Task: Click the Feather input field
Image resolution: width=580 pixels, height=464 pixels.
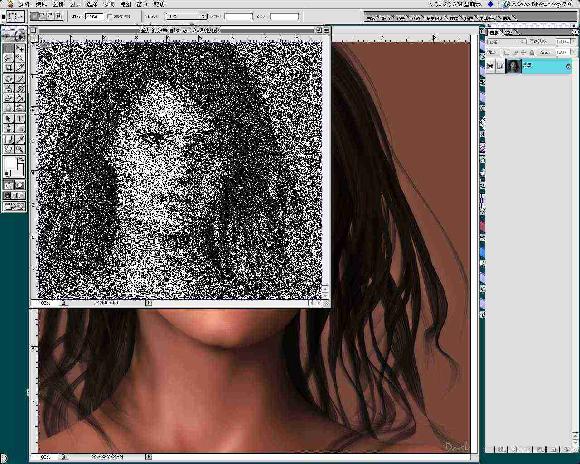Action: point(94,17)
